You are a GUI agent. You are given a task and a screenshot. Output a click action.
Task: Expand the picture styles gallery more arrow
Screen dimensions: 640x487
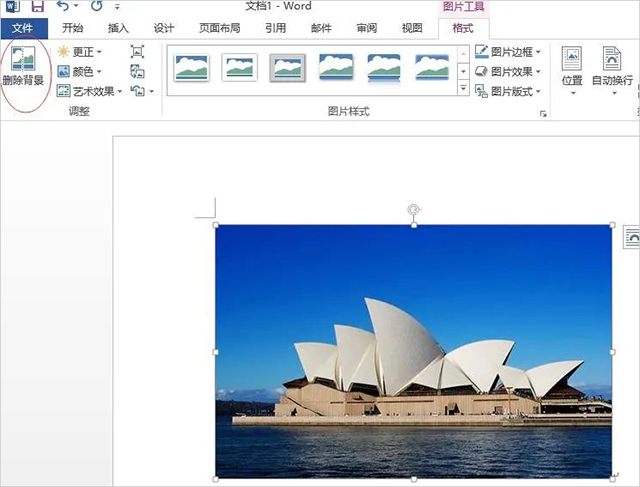463,89
